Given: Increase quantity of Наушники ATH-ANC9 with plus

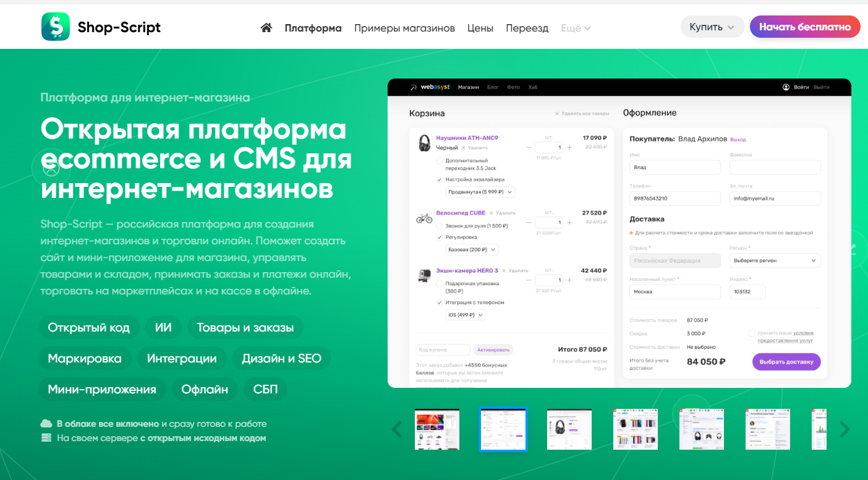Looking at the screenshot, I should pos(569,148).
